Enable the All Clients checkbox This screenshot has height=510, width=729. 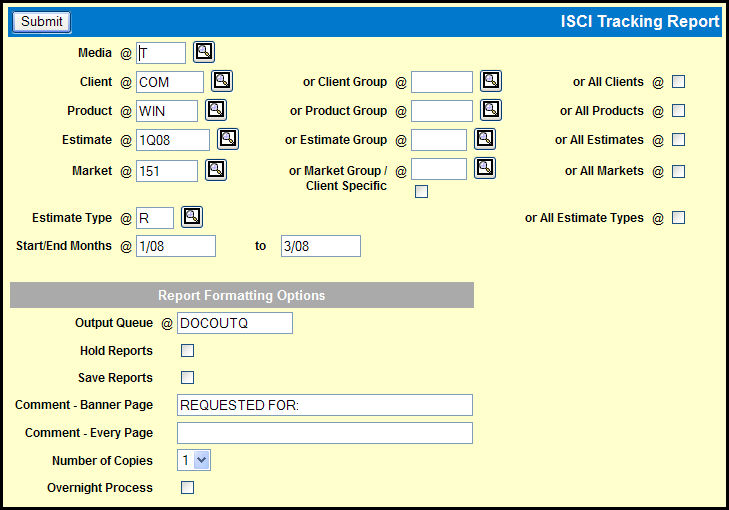tap(679, 82)
